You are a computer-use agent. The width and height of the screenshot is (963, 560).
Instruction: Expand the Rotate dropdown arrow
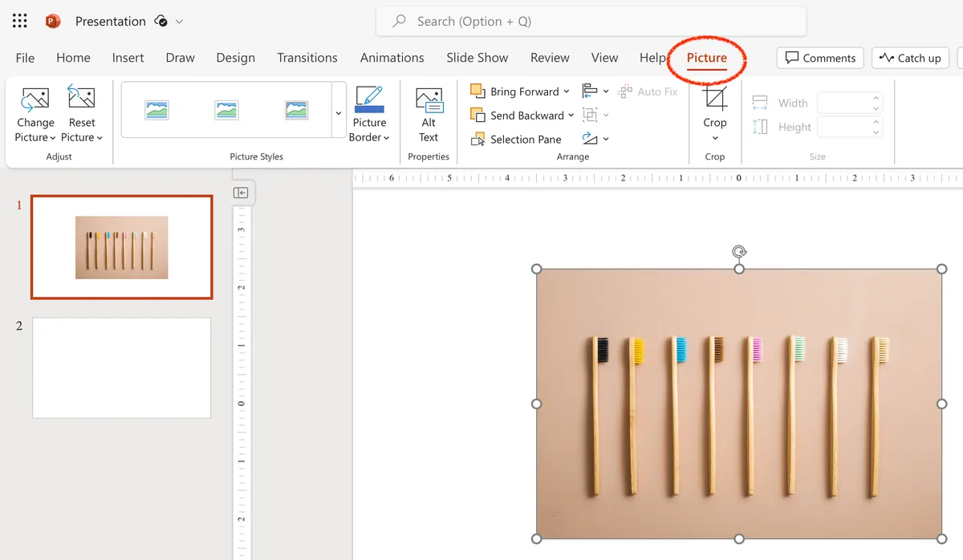point(606,139)
